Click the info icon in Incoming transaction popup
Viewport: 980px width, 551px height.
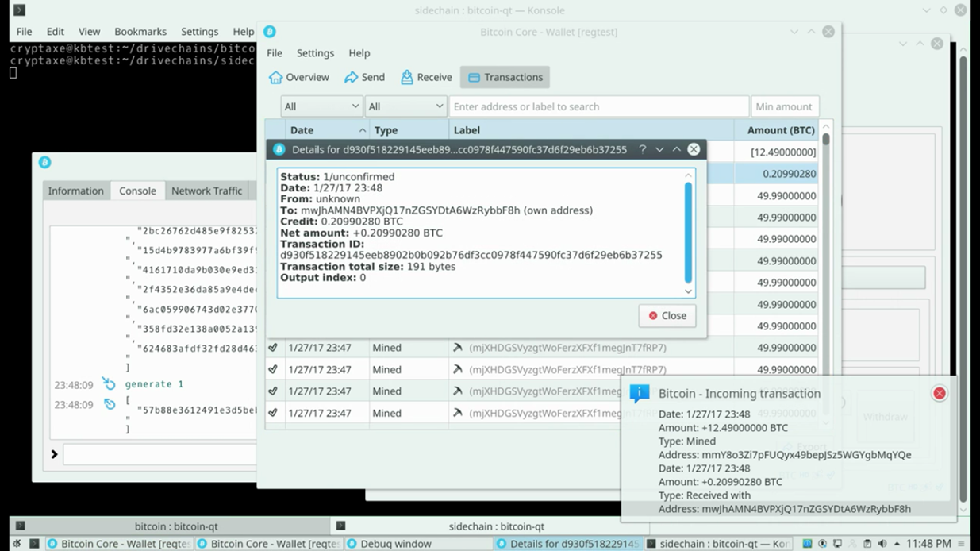click(639, 393)
